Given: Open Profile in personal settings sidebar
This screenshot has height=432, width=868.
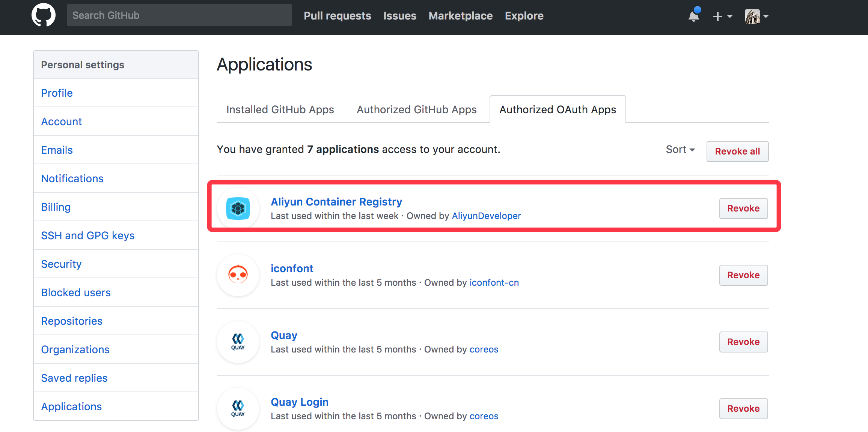Looking at the screenshot, I should point(116,93).
